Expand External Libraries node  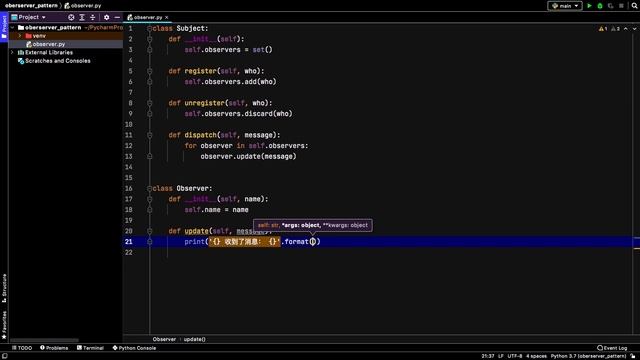[12, 52]
